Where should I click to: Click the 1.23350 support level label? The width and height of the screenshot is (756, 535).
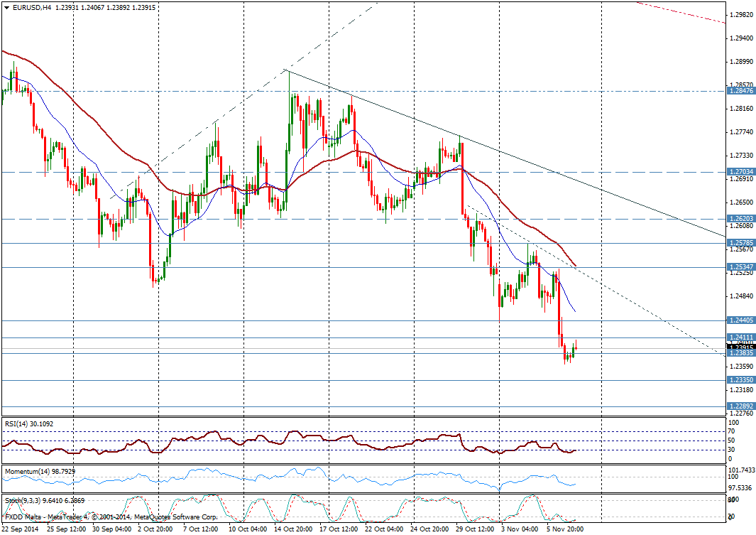(x=741, y=380)
